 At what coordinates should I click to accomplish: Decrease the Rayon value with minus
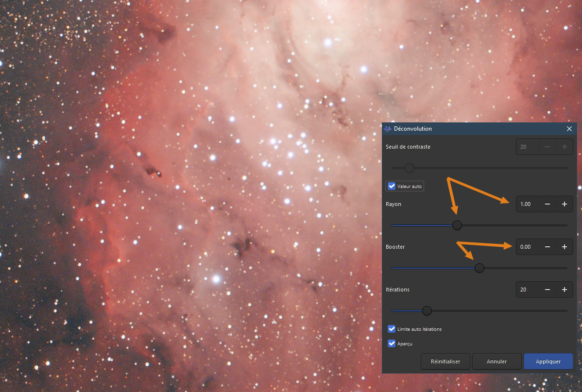point(547,204)
